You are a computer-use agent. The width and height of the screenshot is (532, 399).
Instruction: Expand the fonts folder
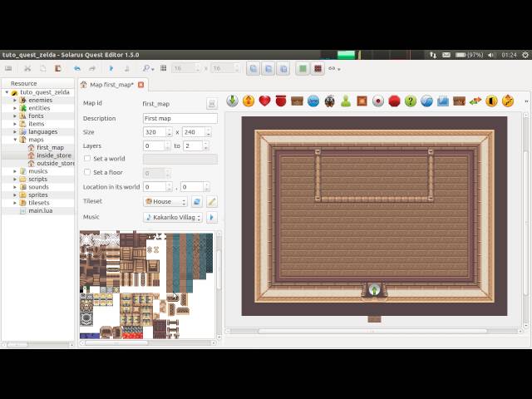pos(15,116)
